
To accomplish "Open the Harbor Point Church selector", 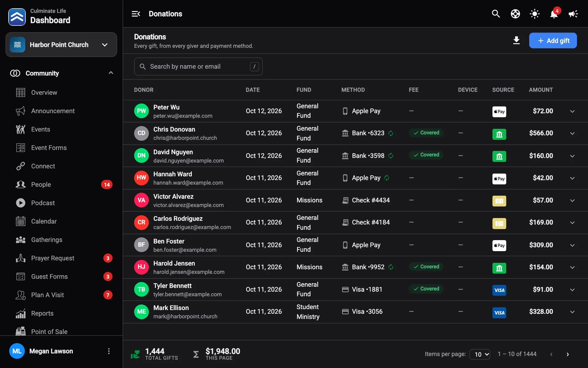I will click(x=61, y=45).
